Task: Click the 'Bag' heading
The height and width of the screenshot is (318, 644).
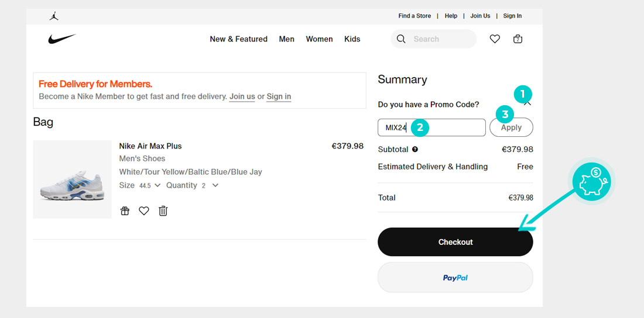Action: coord(43,122)
